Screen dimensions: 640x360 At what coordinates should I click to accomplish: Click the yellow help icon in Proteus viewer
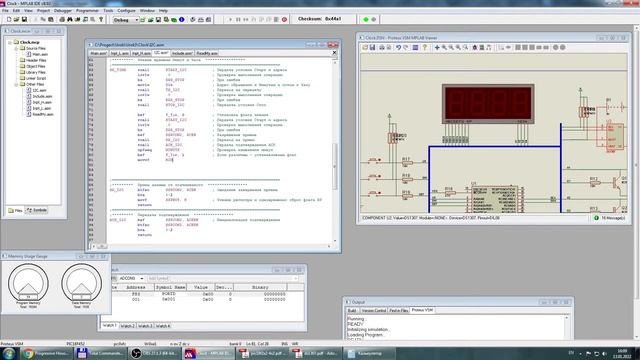pyautogui.click(x=424, y=47)
